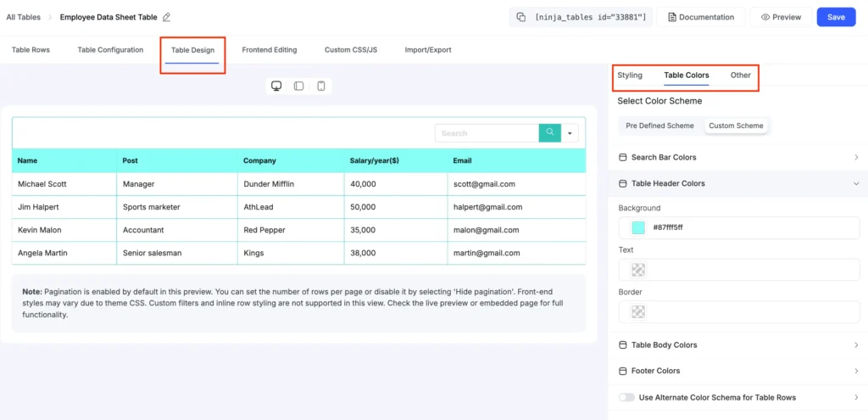Expand Table Body Colors chevron
868x420 pixels.
pyautogui.click(x=856, y=345)
